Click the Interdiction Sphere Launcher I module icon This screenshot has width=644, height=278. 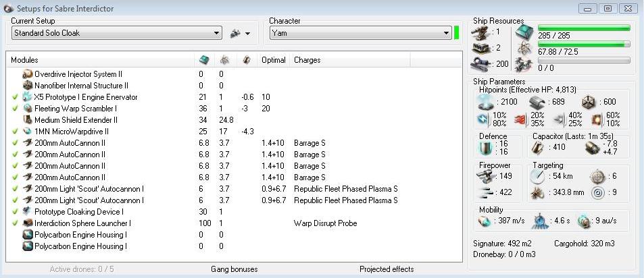coord(28,223)
